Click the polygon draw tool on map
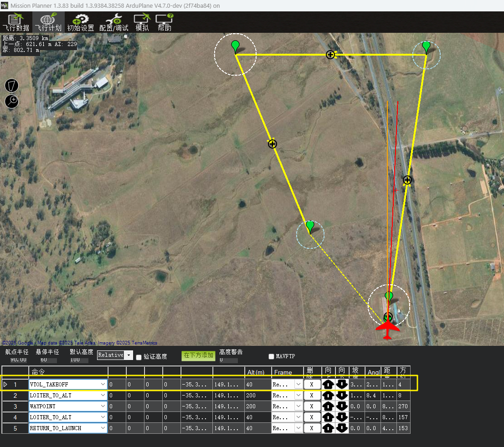This screenshot has width=504, height=447. (12, 85)
